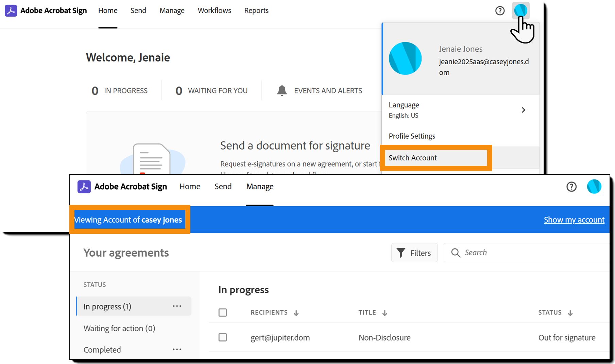Click into the Search agreements field
The width and height of the screenshot is (615, 364).
526,253
